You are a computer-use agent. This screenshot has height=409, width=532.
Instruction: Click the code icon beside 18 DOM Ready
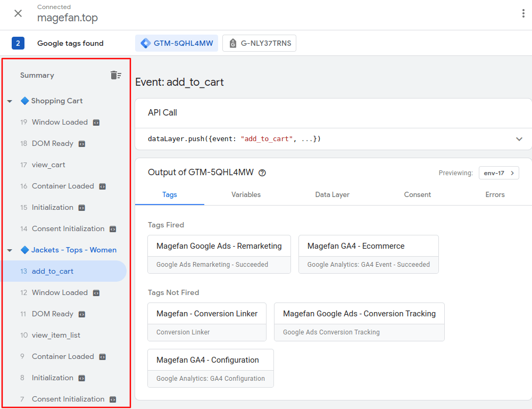(x=82, y=144)
